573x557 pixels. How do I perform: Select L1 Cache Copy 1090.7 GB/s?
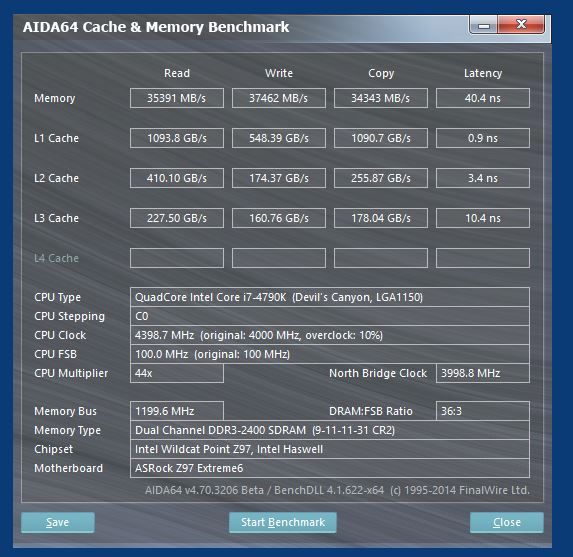(381, 138)
